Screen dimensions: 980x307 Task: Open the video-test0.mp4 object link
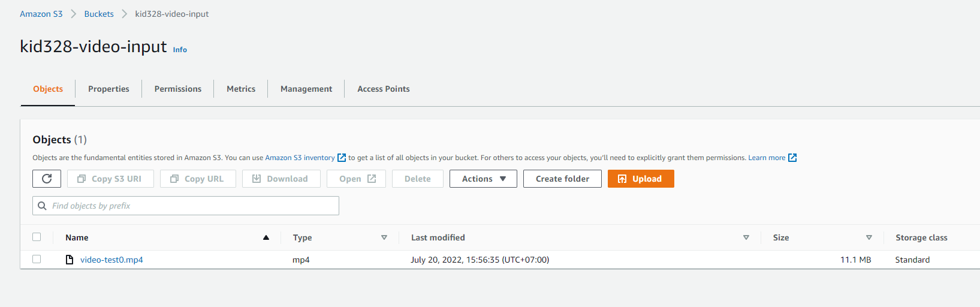tap(111, 260)
